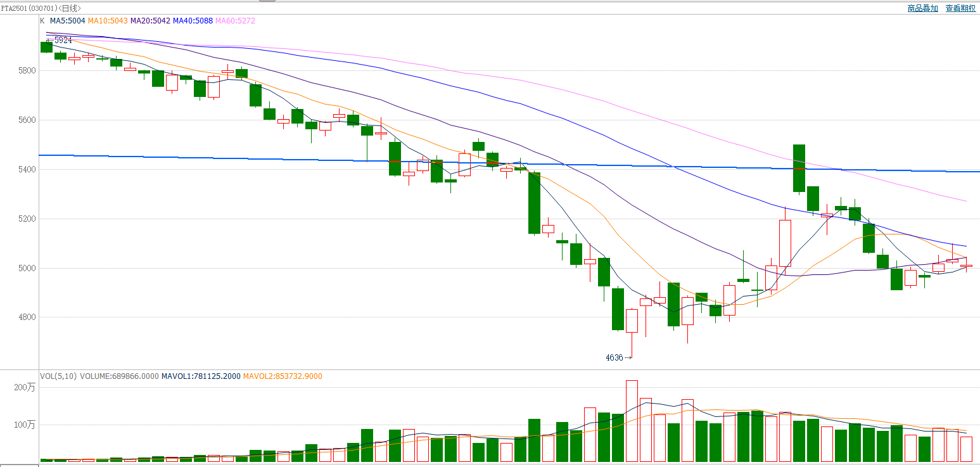980x467 pixels.
Task: Click the 100万 volume axis label
Action: pos(25,425)
